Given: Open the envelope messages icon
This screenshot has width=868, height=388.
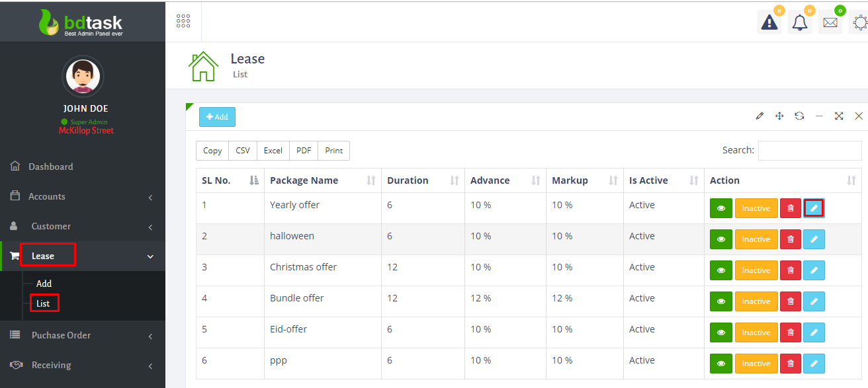Looking at the screenshot, I should point(830,22).
